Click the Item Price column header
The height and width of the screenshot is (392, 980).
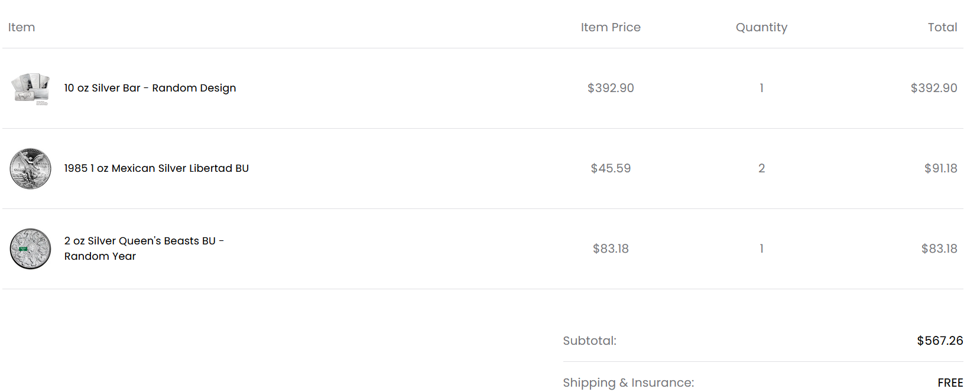(611, 27)
